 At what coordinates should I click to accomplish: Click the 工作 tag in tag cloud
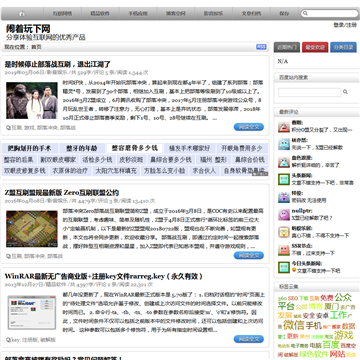tap(338, 315)
